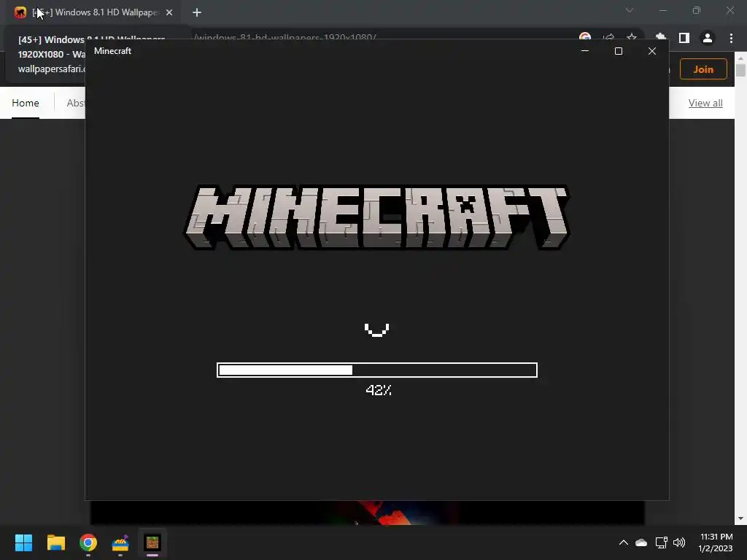
Task: Click the Chrome address bar URL
Action: pyautogui.click(x=285, y=36)
